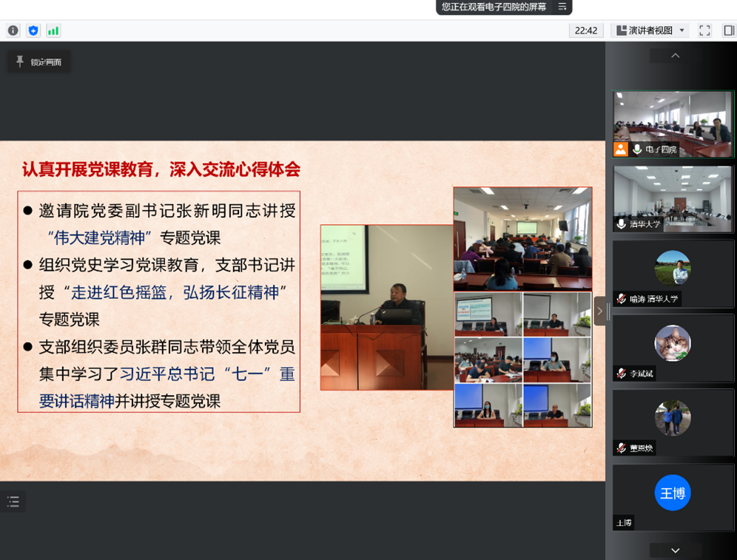The image size is (737, 560).
Task: Toggle the side panel layout icon
Action: [729, 30]
